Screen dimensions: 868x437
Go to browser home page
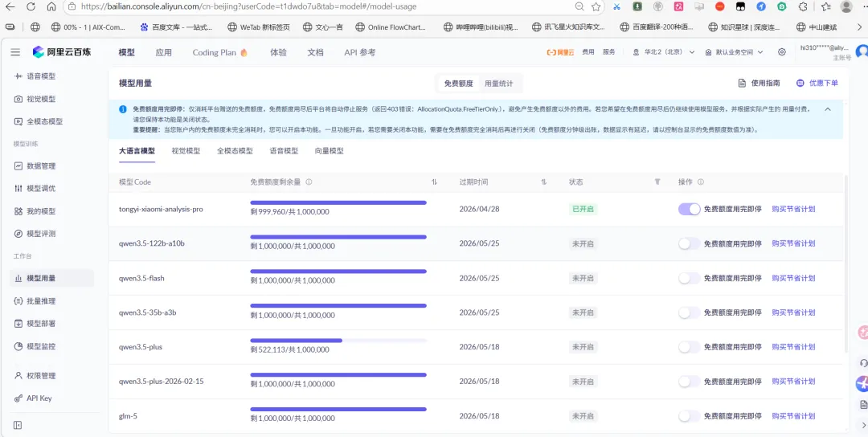click(x=51, y=6)
